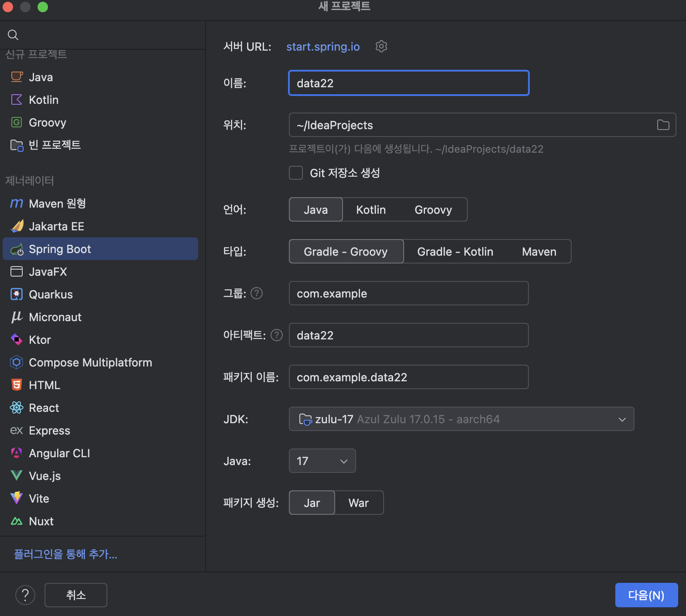
Task: Click the Angular CLI icon
Action: click(17, 453)
